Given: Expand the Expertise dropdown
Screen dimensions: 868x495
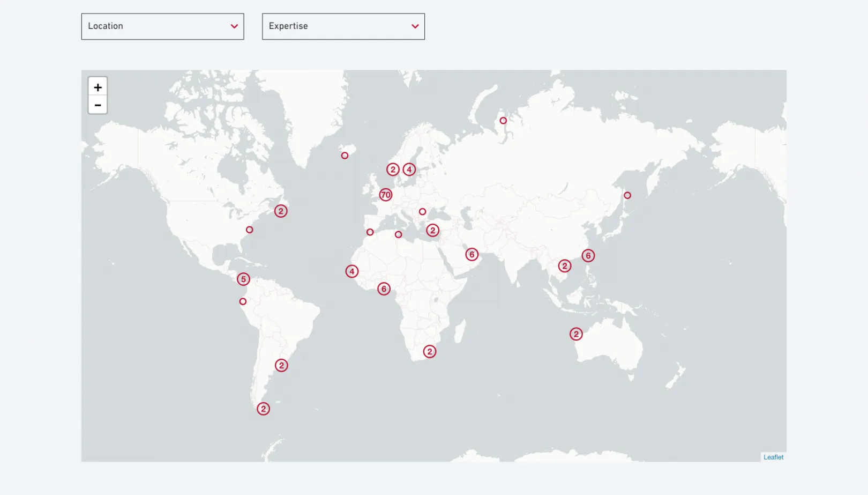Looking at the screenshot, I should 343,26.
